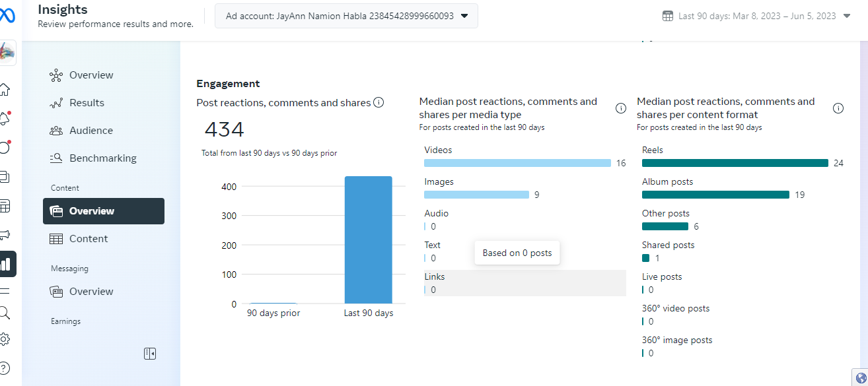Expand the Last 90 days date picker

click(x=756, y=16)
